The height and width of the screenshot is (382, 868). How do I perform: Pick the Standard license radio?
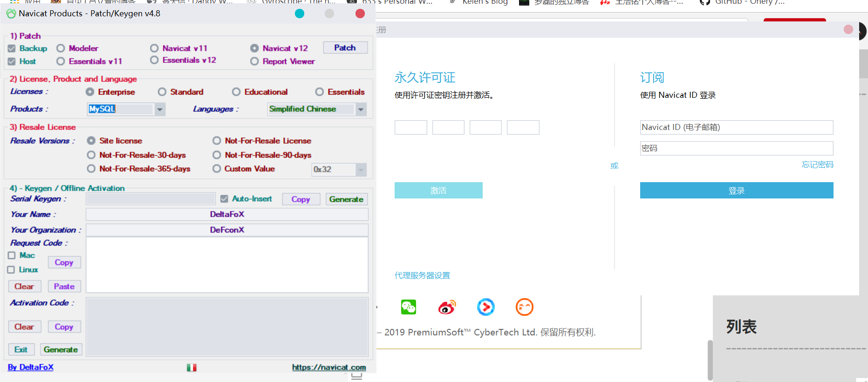click(162, 92)
